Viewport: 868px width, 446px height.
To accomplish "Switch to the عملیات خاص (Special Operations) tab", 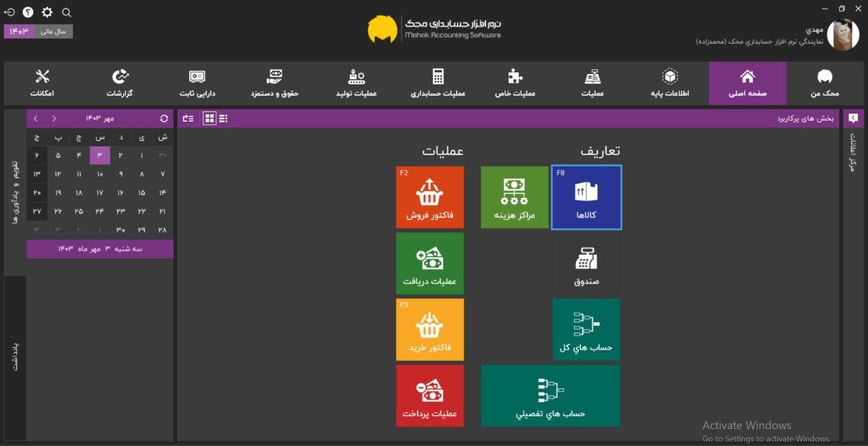I will point(515,83).
